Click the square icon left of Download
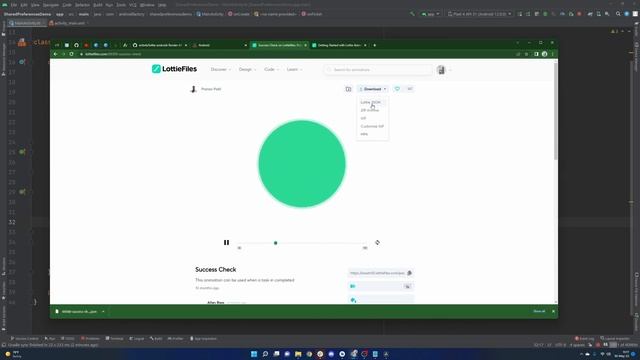The image size is (640, 360). pyautogui.click(x=348, y=89)
